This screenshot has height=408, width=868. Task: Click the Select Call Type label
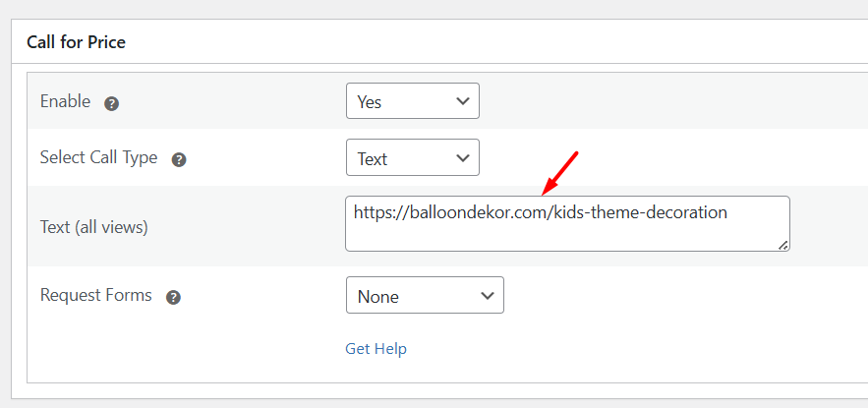[x=98, y=157]
